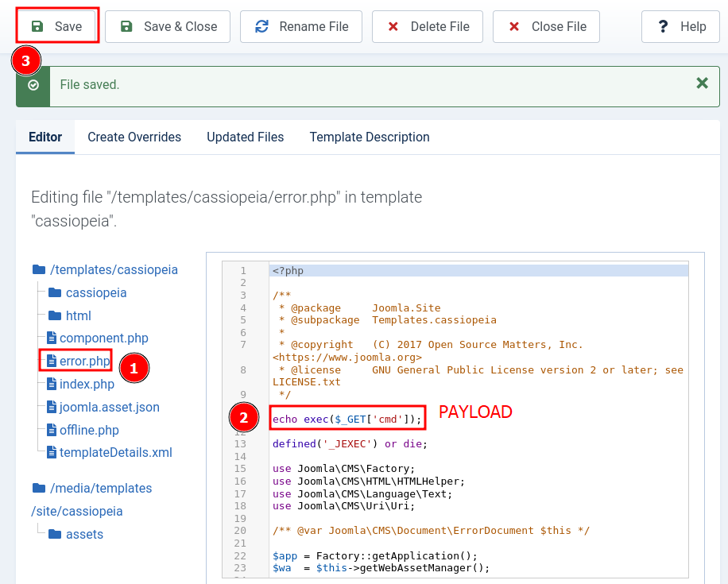Place cursor on the '<?php' line
Screen dimensions: 728x584
[478, 271]
